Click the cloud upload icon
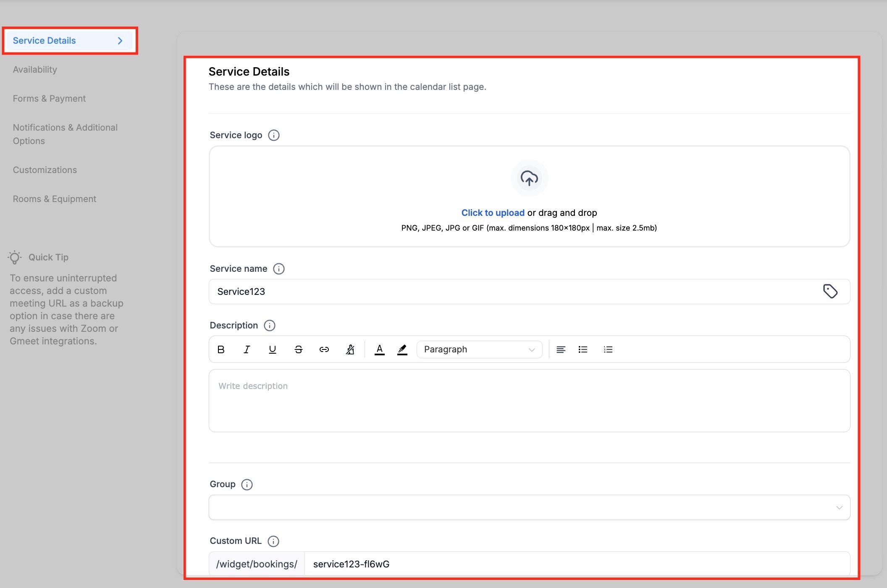The height and width of the screenshot is (588, 887). click(529, 178)
